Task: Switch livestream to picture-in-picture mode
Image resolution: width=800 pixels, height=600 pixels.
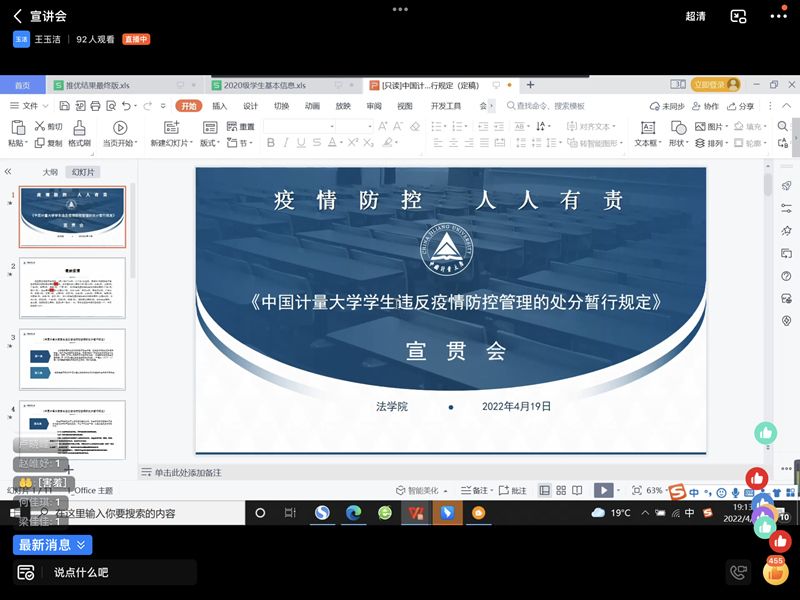Action: 738,16
